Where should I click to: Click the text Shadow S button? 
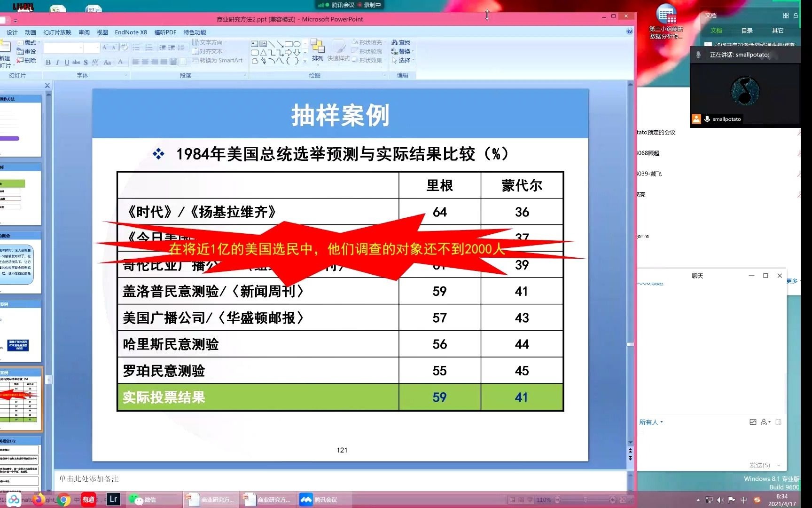pyautogui.click(x=86, y=62)
